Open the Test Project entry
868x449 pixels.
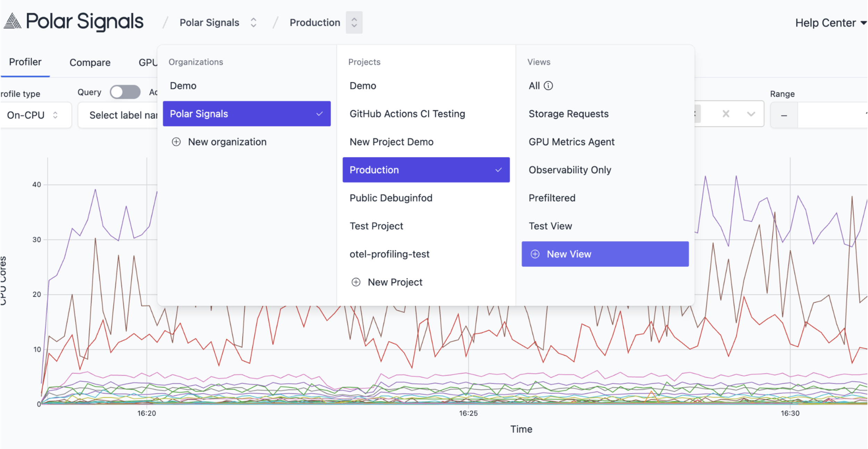pyautogui.click(x=426, y=226)
